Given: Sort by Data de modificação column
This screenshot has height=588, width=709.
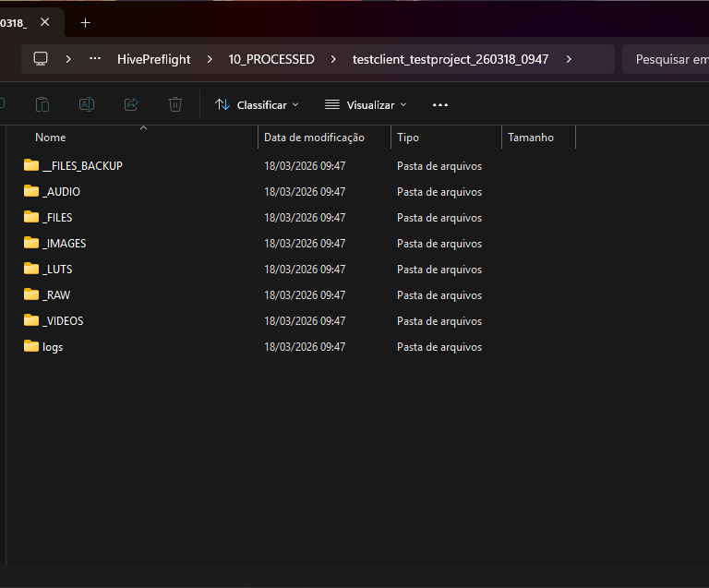Looking at the screenshot, I should point(314,138).
